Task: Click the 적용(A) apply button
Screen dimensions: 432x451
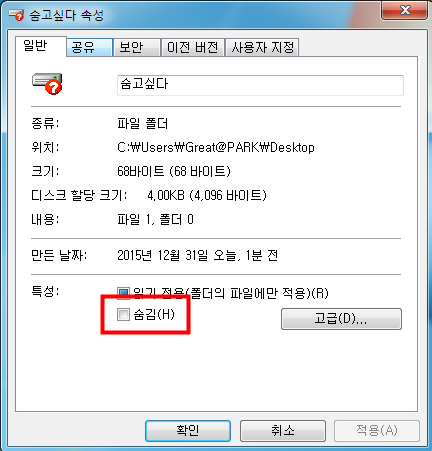Action: pyautogui.click(x=377, y=431)
